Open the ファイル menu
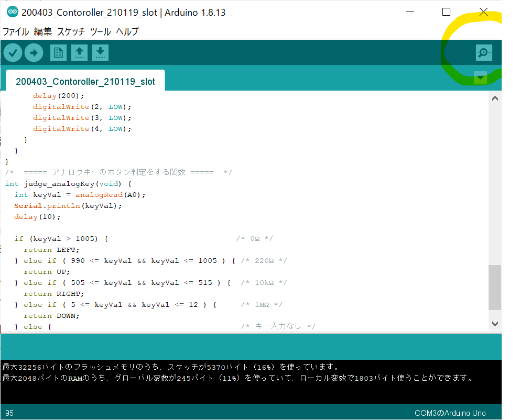520x420 pixels. click(x=16, y=31)
